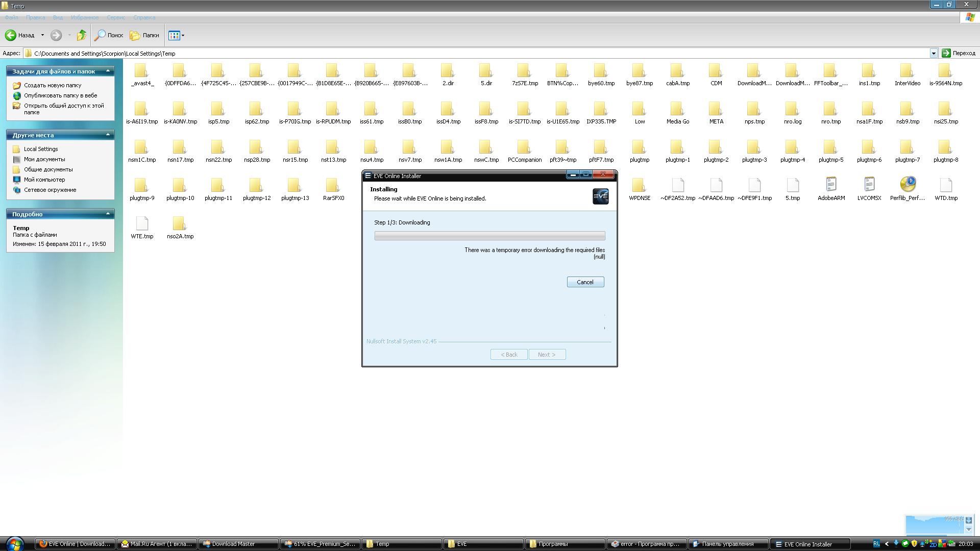Toggle the Folders pane button
The height and width of the screenshot is (551, 980).
click(144, 35)
